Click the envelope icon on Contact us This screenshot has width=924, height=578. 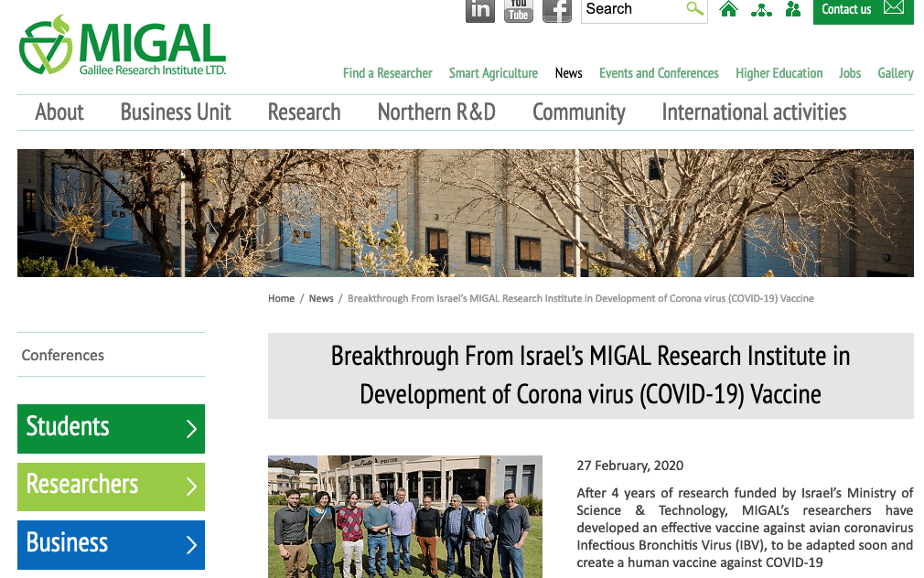(x=894, y=7)
